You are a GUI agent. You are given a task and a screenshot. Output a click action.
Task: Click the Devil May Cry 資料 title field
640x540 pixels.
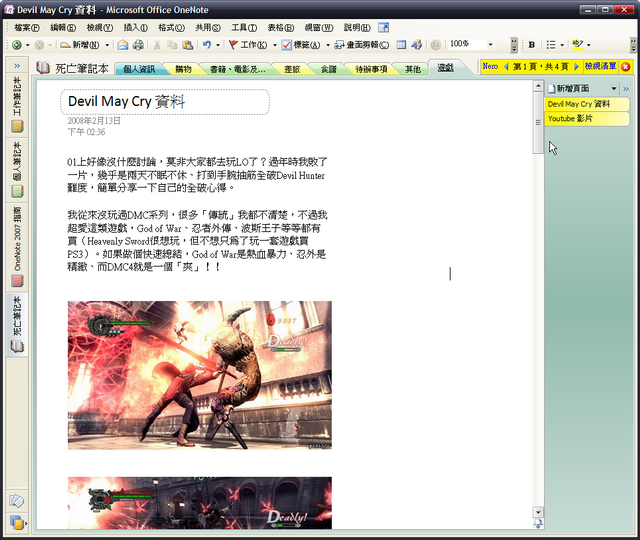pos(165,102)
